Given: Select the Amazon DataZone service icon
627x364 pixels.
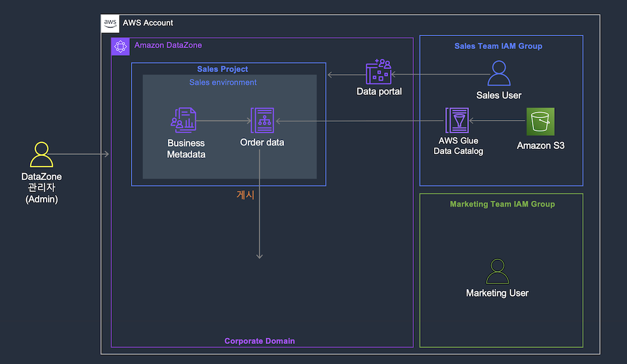Looking at the screenshot, I should [x=121, y=46].
